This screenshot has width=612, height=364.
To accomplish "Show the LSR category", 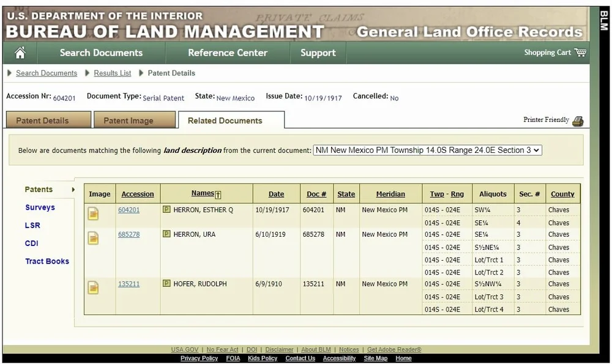I will pyautogui.click(x=32, y=225).
